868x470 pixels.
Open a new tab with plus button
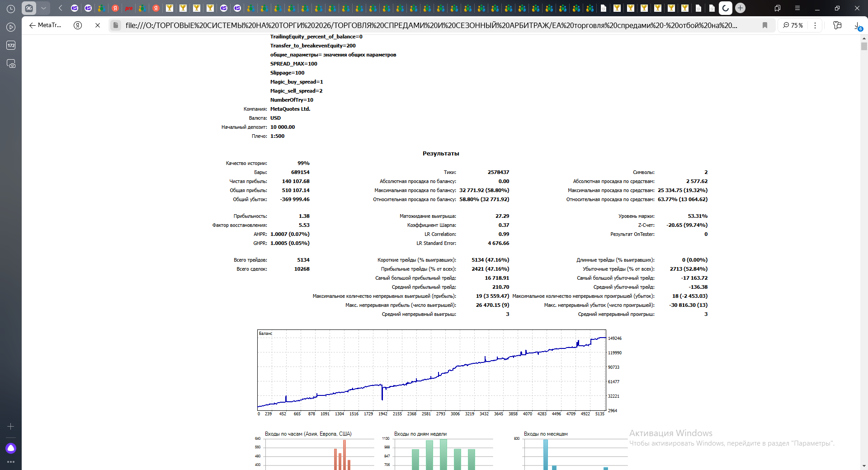pyautogui.click(x=740, y=8)
